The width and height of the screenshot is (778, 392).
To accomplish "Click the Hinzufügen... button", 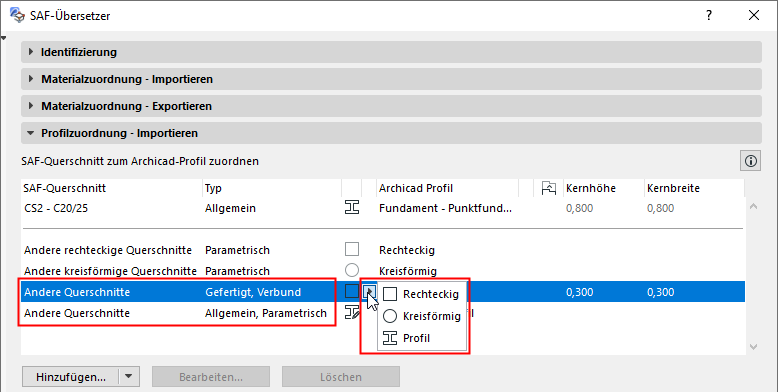I will [x=70, y=377].
